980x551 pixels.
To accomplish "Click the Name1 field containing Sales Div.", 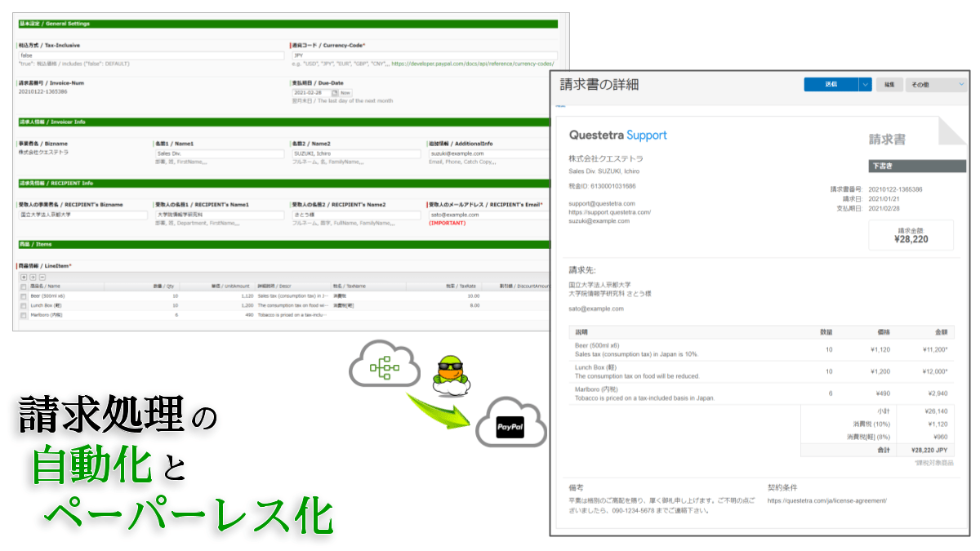I will click(x=219, y=153).
